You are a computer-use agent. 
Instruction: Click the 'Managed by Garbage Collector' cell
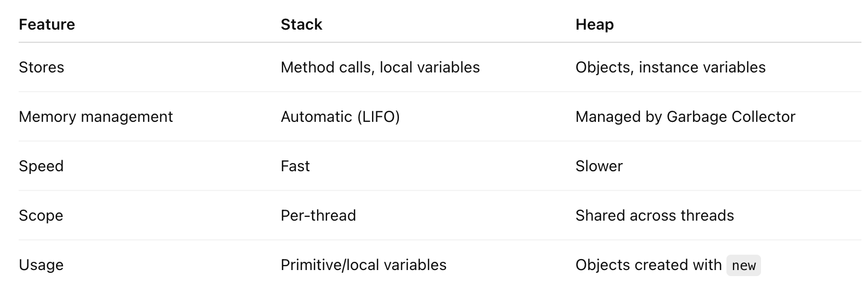[685, 117]
